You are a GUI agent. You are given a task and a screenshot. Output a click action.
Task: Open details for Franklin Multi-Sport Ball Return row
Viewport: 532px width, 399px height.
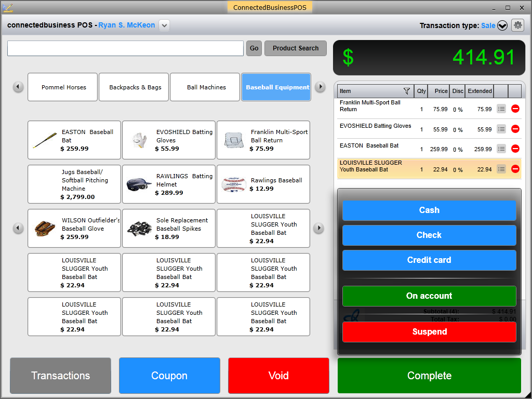click(501, 109)
